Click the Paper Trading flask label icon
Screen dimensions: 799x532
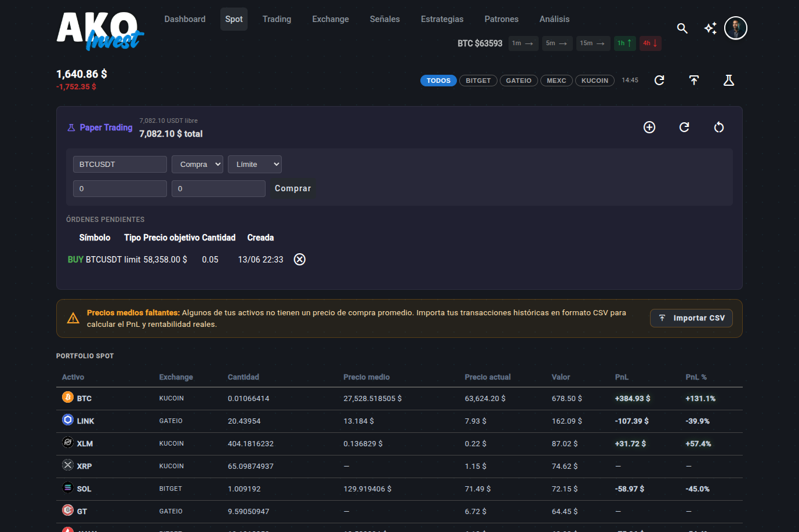pos(71,127)
